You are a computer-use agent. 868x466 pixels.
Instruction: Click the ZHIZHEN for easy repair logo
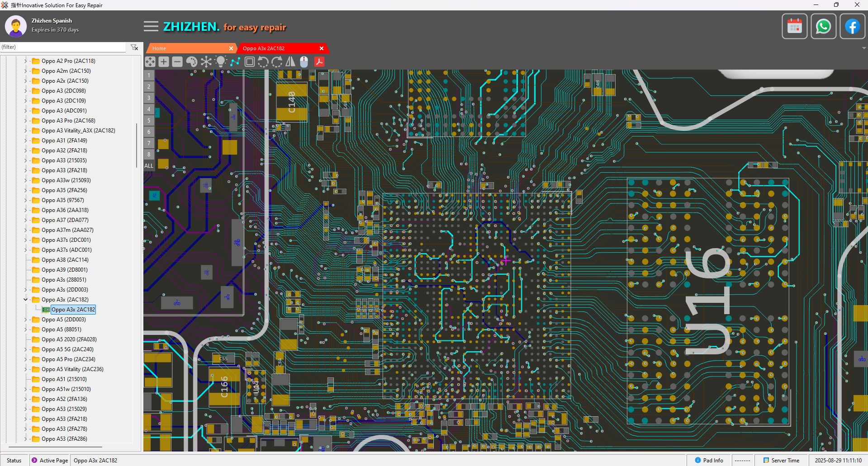click(225, 27)
